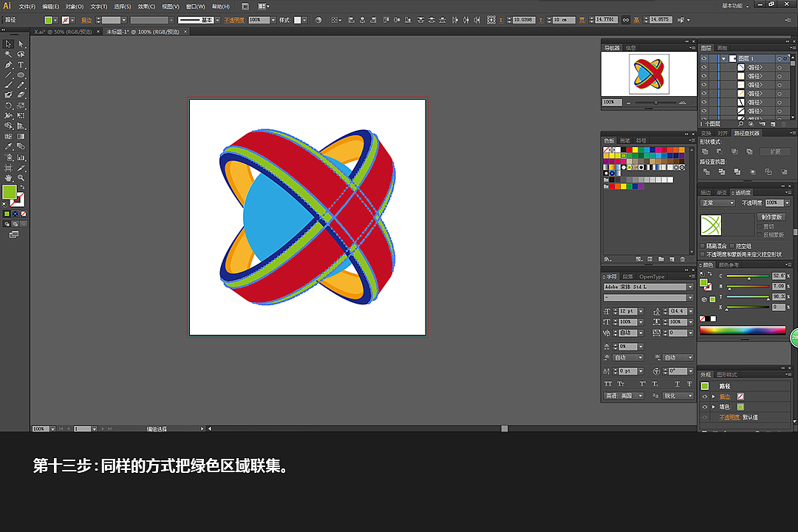This screenshot has height=532, width=798.
Task: Toggle visibility of 填色 in Appearance panel
Action: [705, 407]
